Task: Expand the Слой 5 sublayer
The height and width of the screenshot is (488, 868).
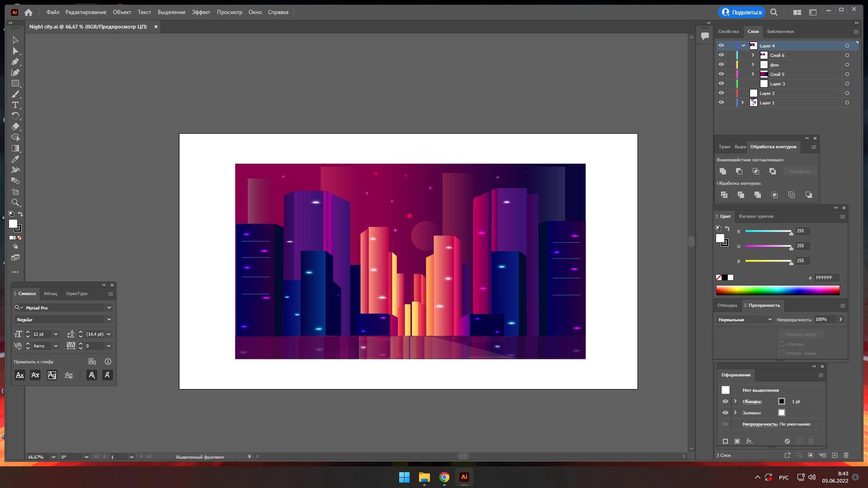Action: (753, 74)
